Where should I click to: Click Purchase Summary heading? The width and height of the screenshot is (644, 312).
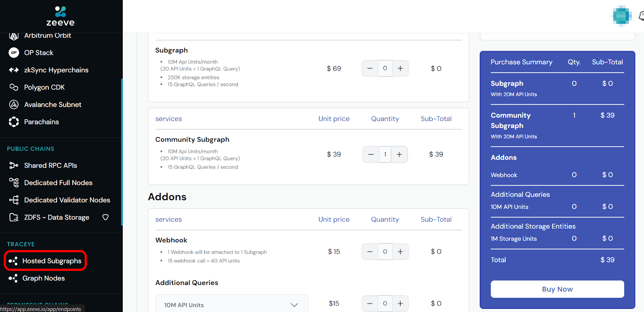pos(522,62)
